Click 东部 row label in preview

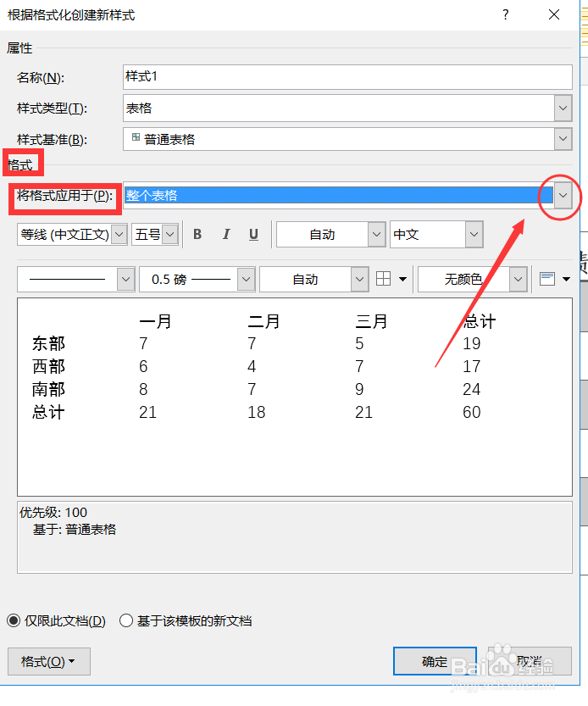point(48,343)
